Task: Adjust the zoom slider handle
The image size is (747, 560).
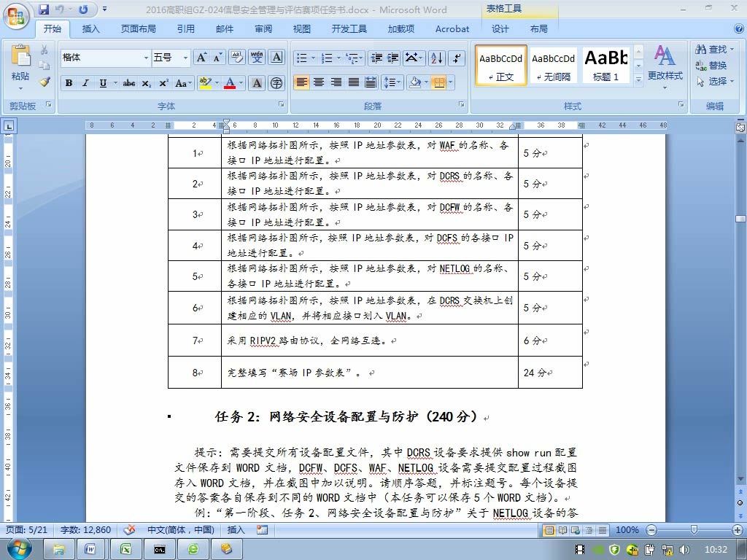Action: tap(694, 529)
